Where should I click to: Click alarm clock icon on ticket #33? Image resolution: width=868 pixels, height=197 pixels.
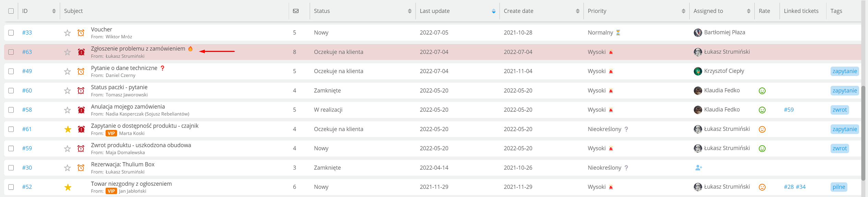coord(81,33)
